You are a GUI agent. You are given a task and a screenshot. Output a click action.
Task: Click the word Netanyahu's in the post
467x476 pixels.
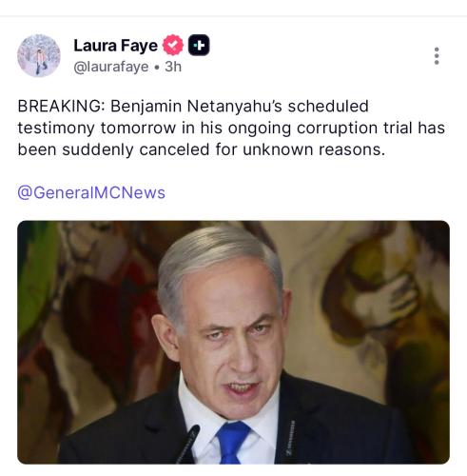tap(234, 106)
